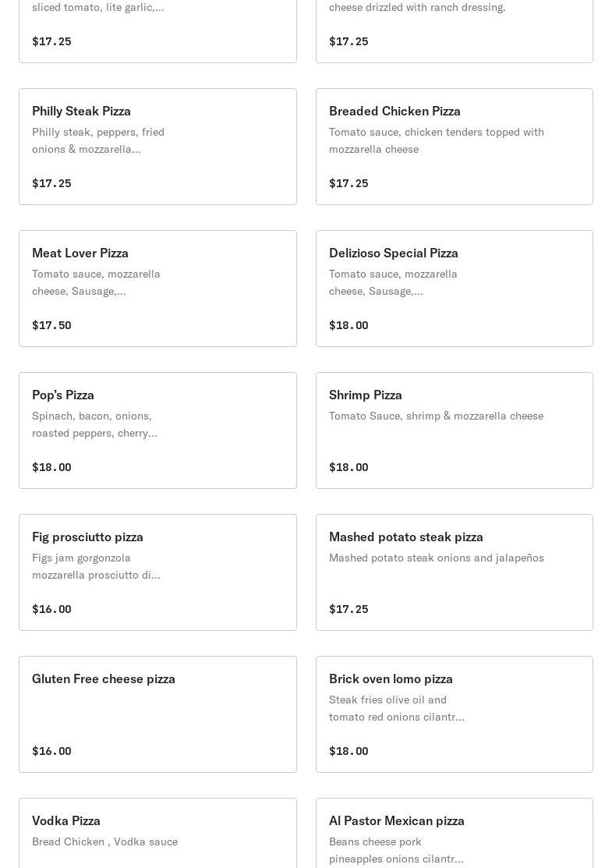Click the $18.00 price on Brick oven lomo

(x=348, y=751)
